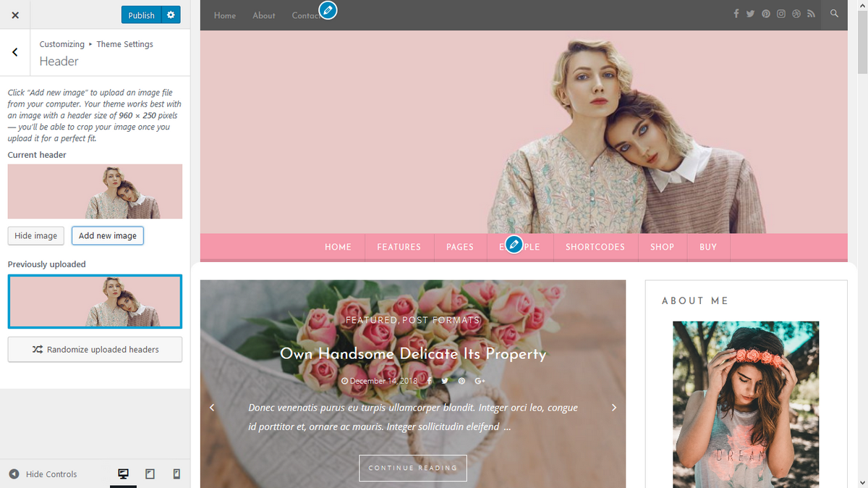The height and width of the screenshot is (488, 868).
Task: Click the Add new image button
Action: click(x=108, y=235)
